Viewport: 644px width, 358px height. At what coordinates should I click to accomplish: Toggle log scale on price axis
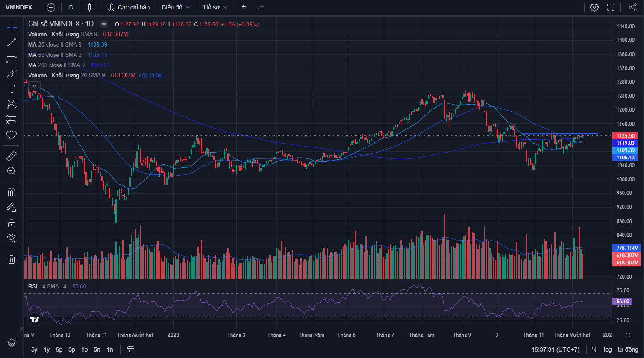(x=608, y=349)
